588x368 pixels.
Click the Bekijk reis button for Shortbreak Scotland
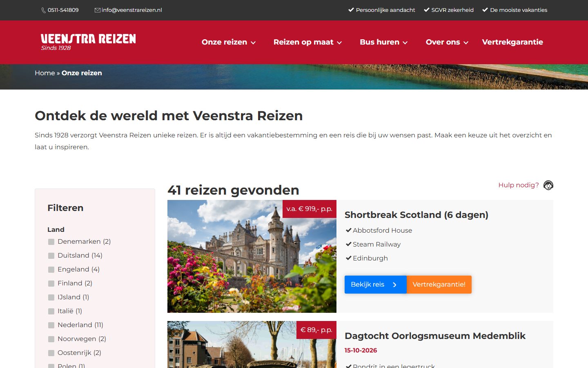(375, 285)
